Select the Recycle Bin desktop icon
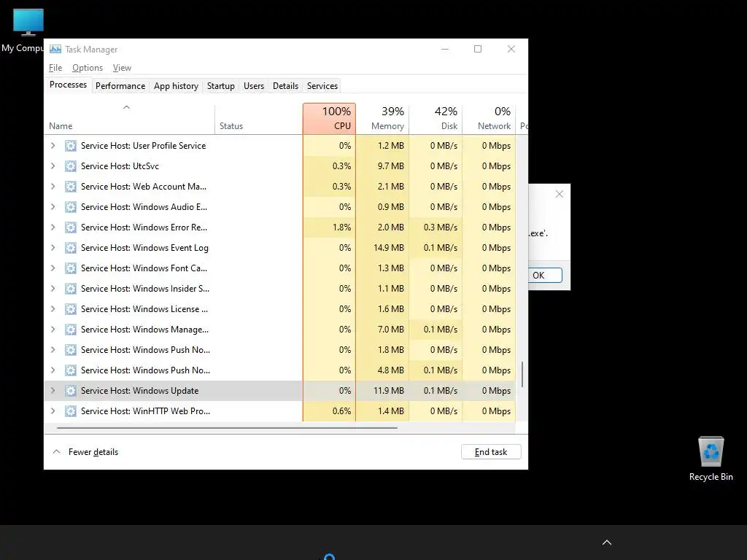The image size is (747, 560). coord(711,459)
